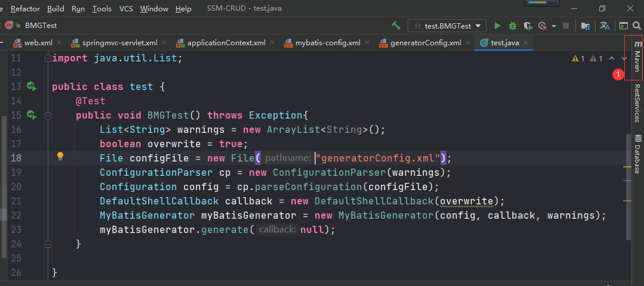Image resolution: width=644 pixels, height=286 pixels.
Task: Close the springmvc-servlet.xml tab
Action: point(164,42)
